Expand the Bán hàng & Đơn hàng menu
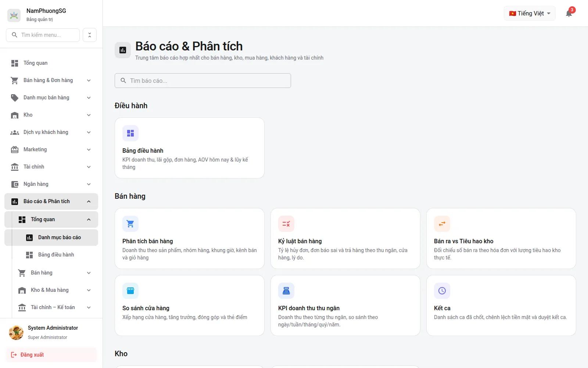Viewport: 588px width, 368px height. 51,80
